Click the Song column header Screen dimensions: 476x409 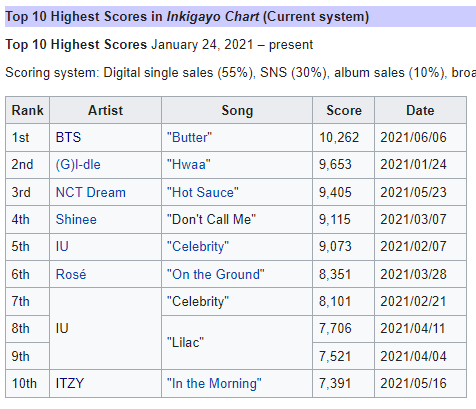click(x=237, y=110)
